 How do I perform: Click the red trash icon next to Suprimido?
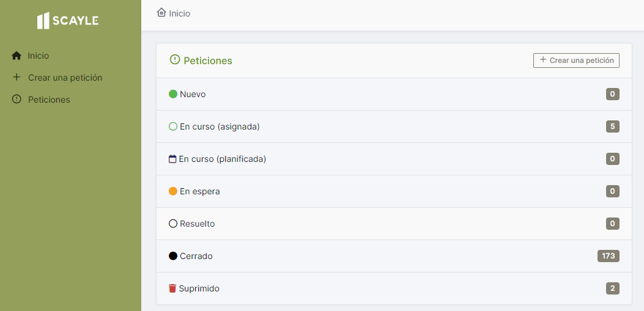(172, 288)
